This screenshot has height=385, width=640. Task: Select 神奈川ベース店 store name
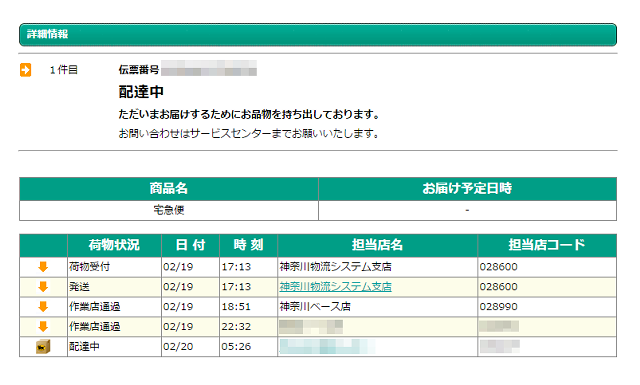coord(315,307)
